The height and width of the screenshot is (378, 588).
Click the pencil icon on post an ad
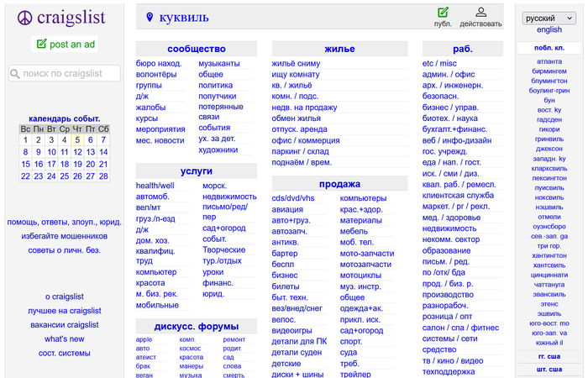point(41,44)
